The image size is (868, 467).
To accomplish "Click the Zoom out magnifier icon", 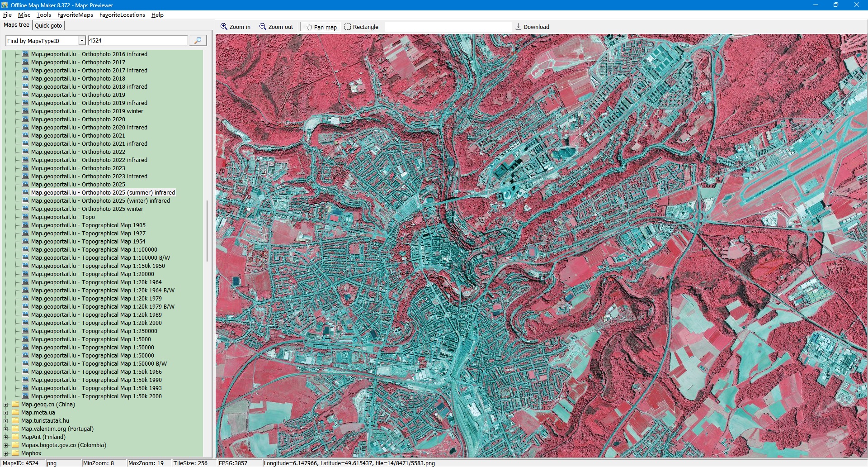I will coord(263,27).
